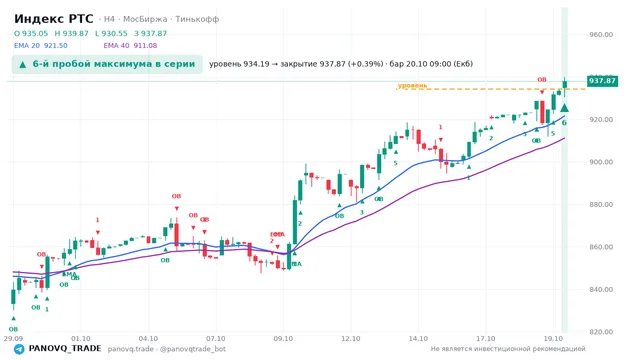This screenshot has width=640, height=360.
Task: Click the orange уровень level label
Action: click(412, 85)
